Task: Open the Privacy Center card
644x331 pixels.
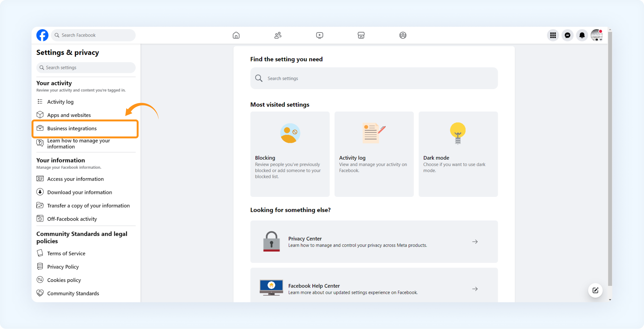Action: pyautogui.click(x=374, y=242)
